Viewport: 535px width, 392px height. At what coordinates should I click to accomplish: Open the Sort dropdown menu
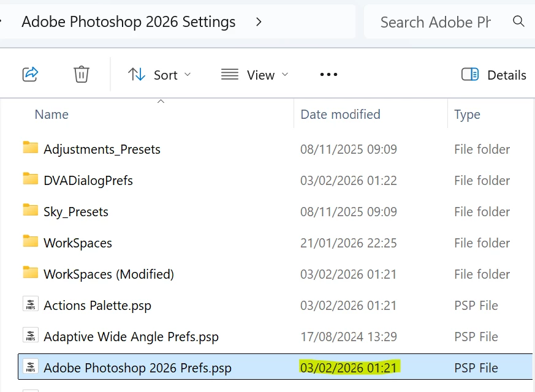pos(159,75)
